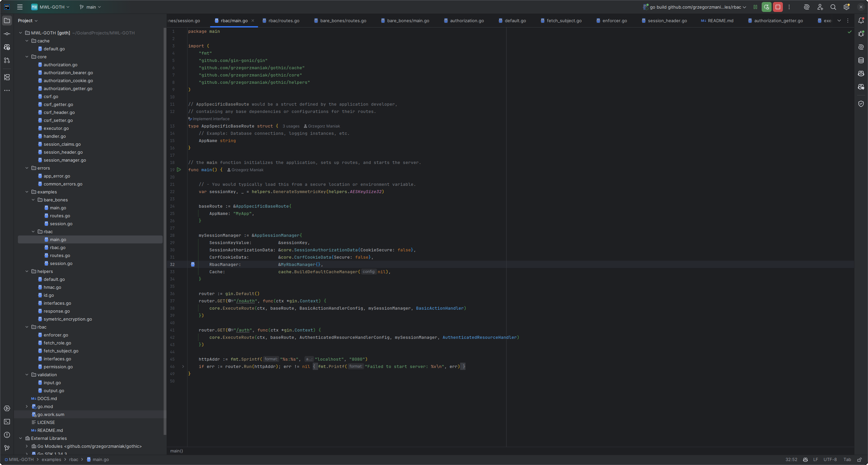Viewport: 868px width, 465px height.
Task: Open the Problems tool window
Action: (x=7, y=435)
